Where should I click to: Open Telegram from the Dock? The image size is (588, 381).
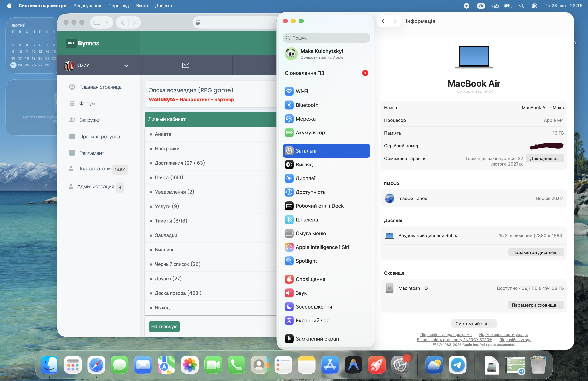point(457,365)
